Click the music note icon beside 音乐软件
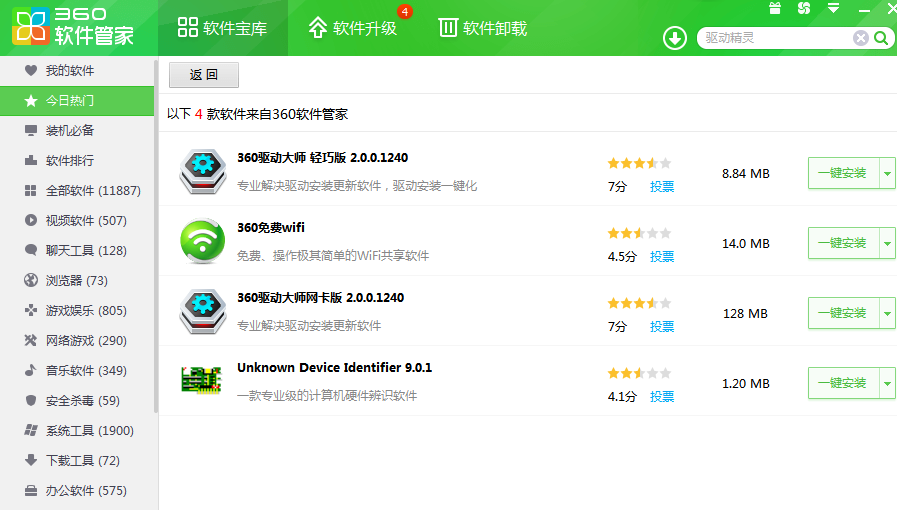 (x=31, y=370)
